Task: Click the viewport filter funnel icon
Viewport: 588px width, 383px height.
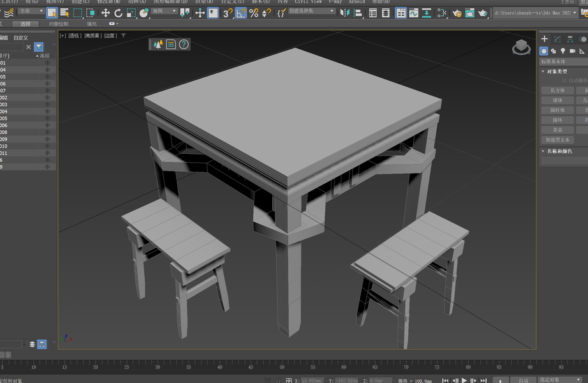Action: coord(123,36)
